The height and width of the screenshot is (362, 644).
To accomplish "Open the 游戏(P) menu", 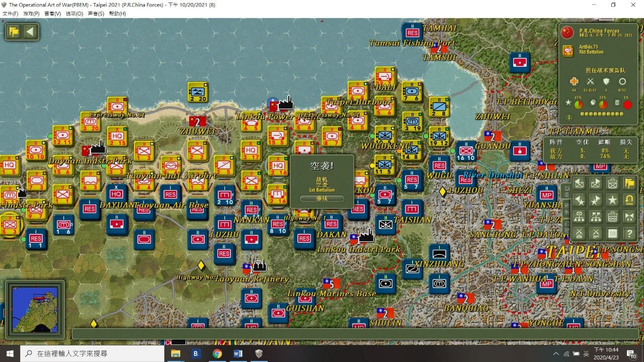I will [31, 14].
